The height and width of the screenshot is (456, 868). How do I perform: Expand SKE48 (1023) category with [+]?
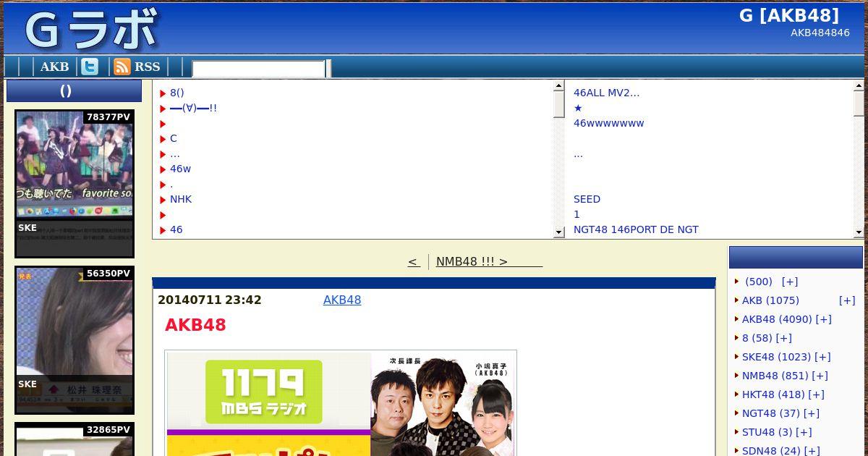click(x=822, y=357)
